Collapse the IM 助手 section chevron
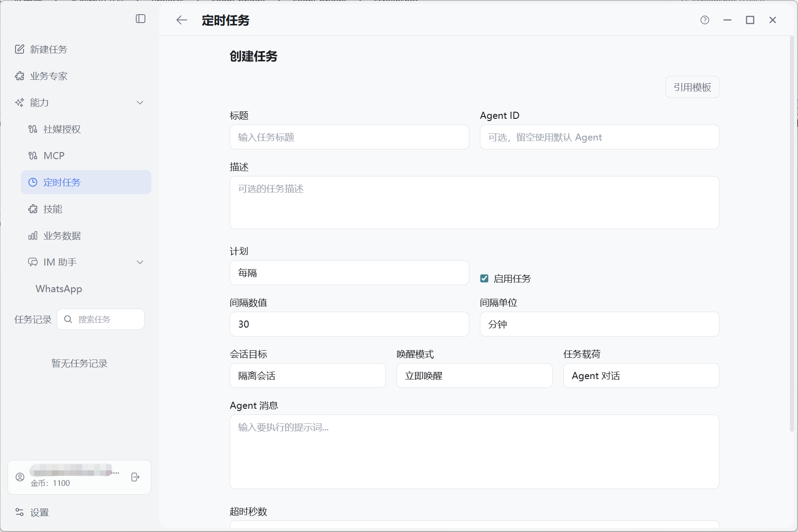 coord(140,262)
